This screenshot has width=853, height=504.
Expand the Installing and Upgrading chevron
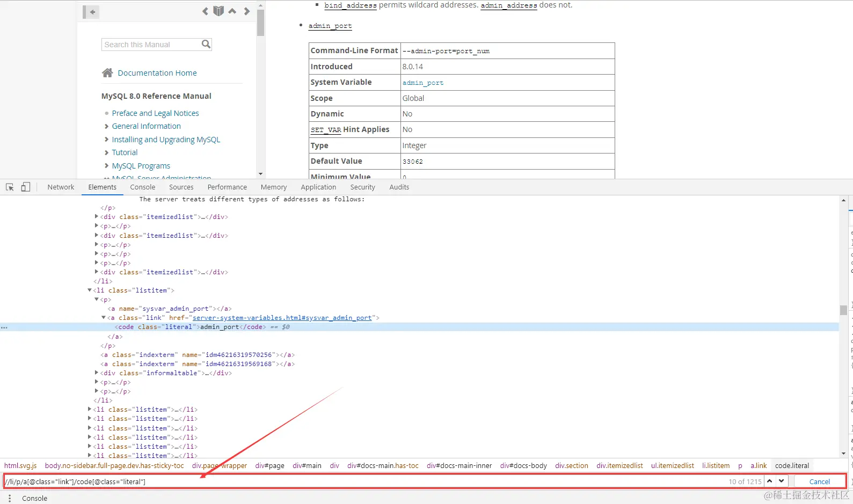[106, 140]
